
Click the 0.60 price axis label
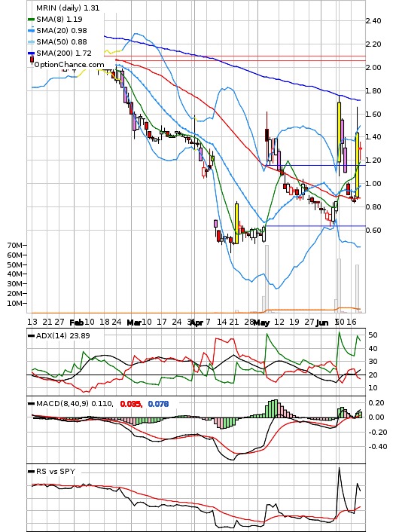[373, 230]
